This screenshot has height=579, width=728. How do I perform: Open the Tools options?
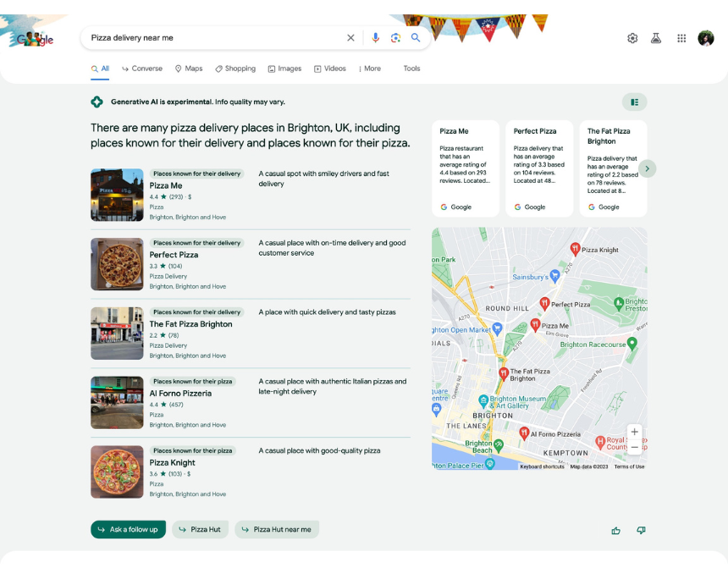(x=411, y=69)
